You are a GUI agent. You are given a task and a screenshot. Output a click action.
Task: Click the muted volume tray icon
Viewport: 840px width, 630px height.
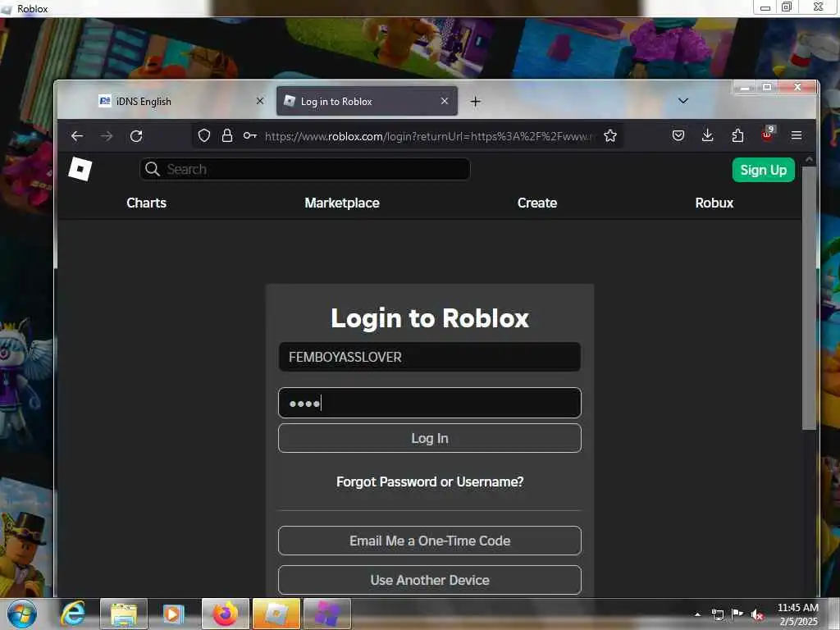tap(757, 614)
